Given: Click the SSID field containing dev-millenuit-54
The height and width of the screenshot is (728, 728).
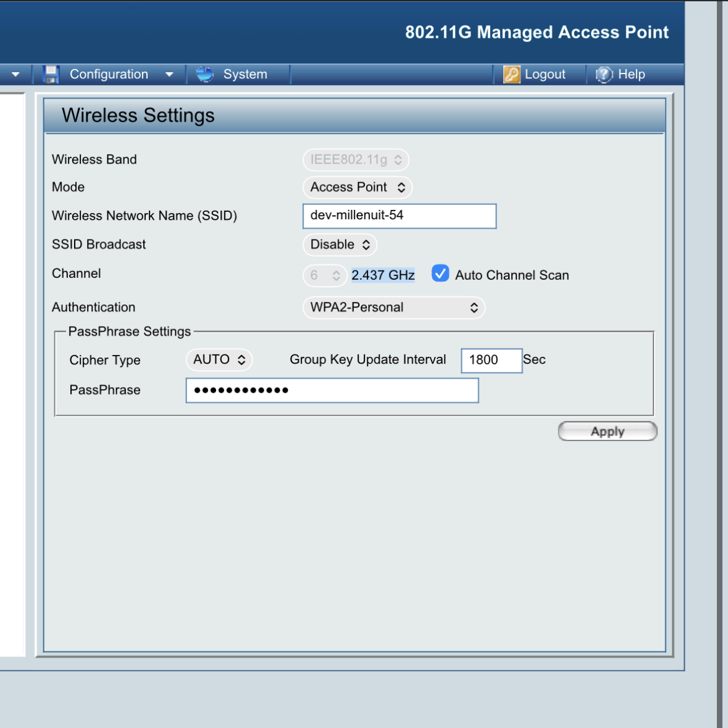Looking at the screenshot, I should pos(400,216).
